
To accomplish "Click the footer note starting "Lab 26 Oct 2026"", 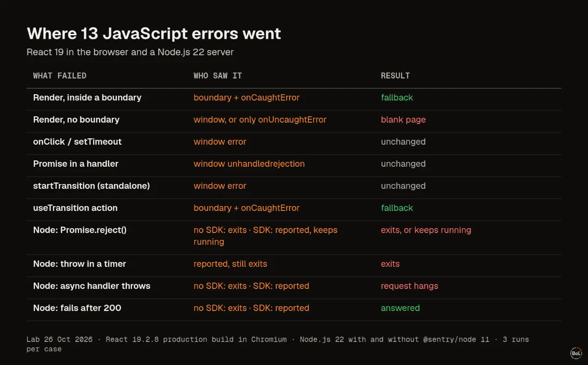I will point(278,344).
